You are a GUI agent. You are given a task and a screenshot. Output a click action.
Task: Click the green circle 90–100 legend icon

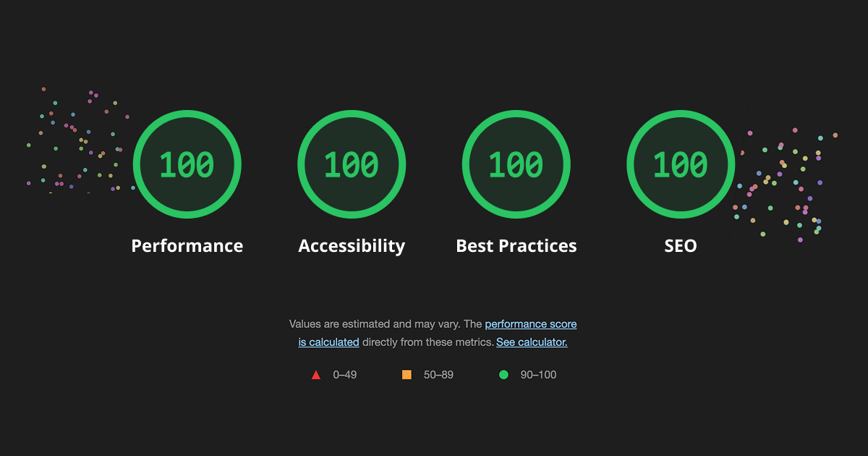click(503, 375)
